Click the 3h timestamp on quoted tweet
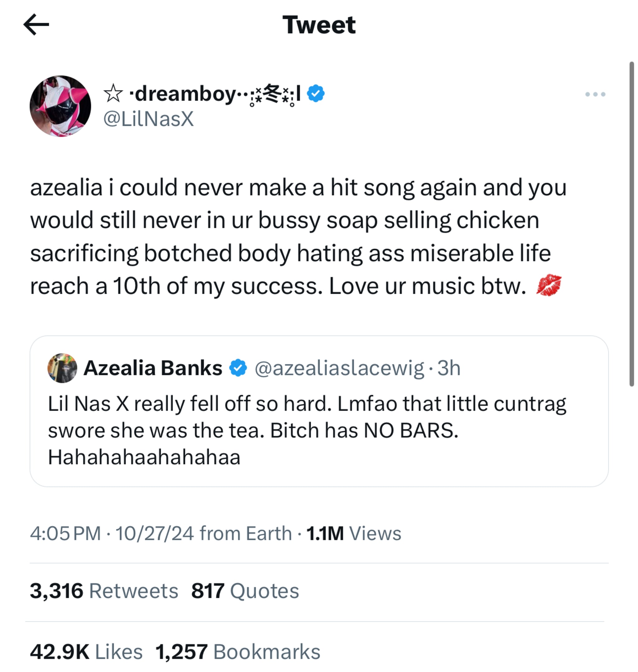 (449, 368)
